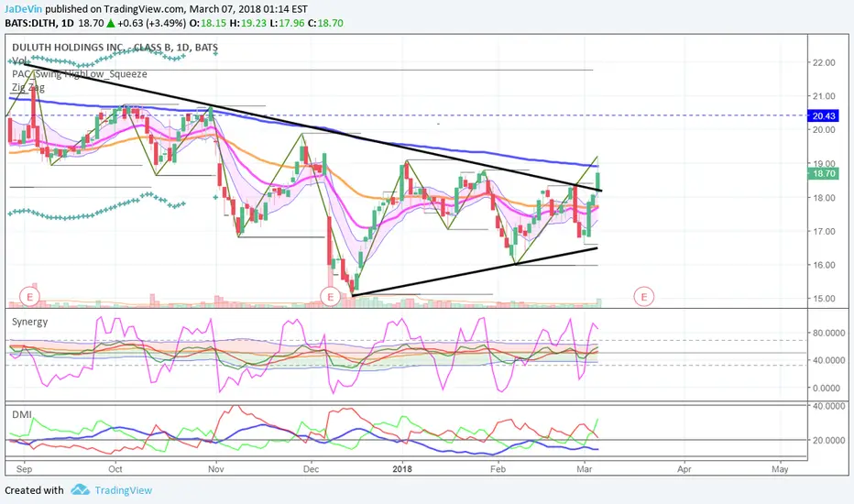Click the 'Mar' time axis label
Image resolution: width=854 pixels, height=504 pixels.
(585, 469)
